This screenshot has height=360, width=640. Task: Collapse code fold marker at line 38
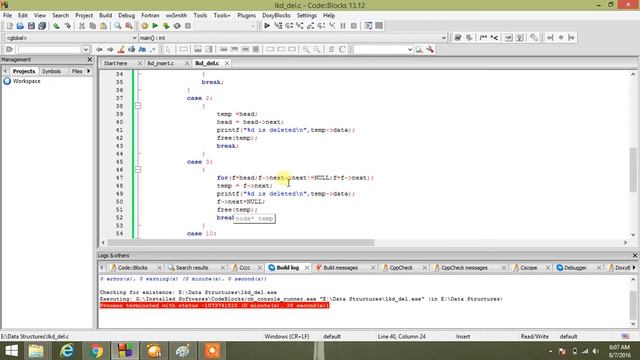(x=138, y=106)
